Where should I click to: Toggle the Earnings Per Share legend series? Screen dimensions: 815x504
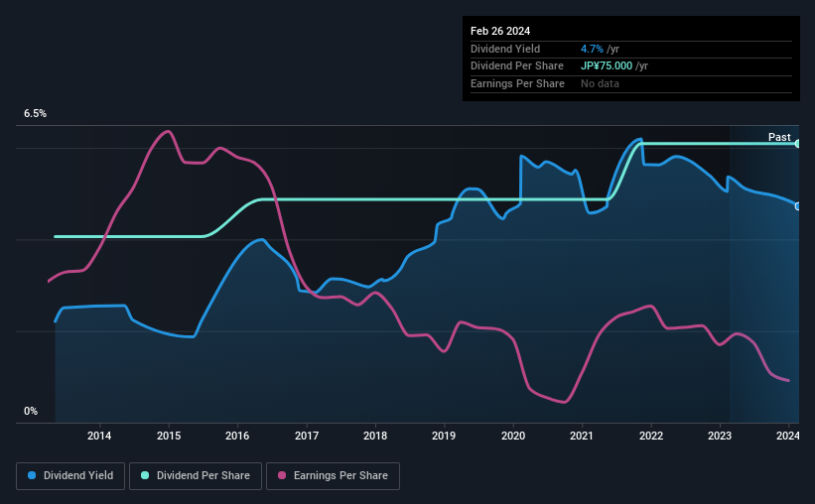333,476
